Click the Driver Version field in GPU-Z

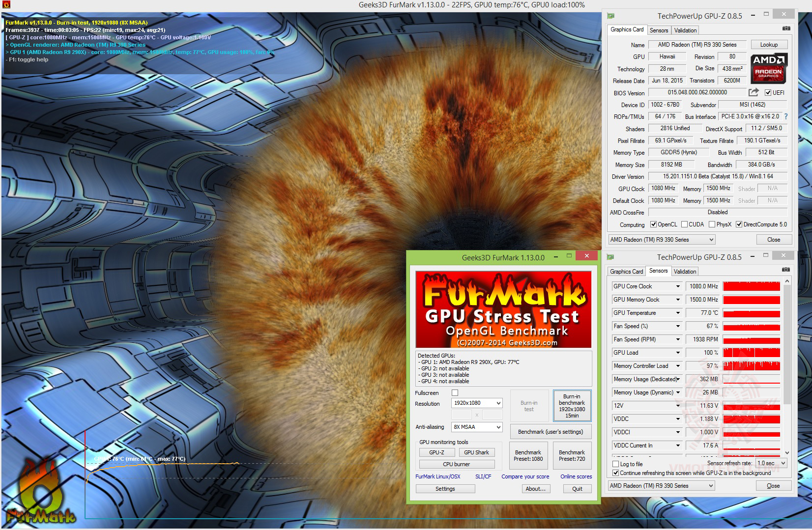(718, 176)
